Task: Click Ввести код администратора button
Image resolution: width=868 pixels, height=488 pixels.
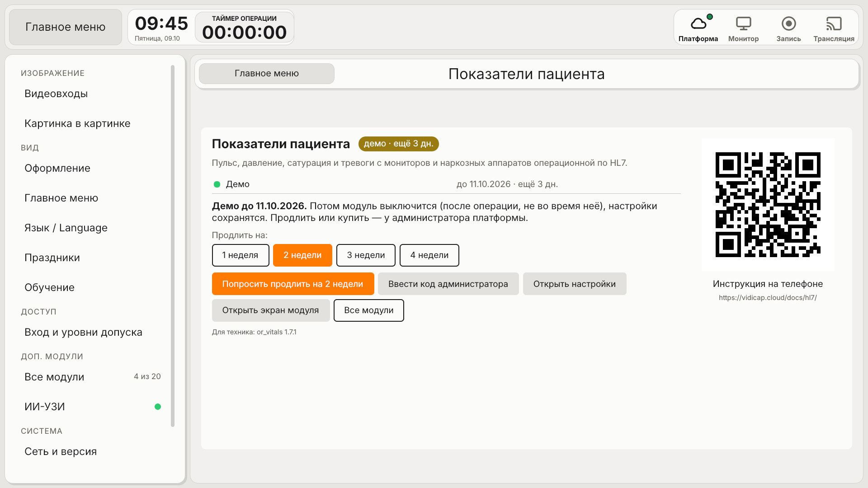Action: coord(448,284)
